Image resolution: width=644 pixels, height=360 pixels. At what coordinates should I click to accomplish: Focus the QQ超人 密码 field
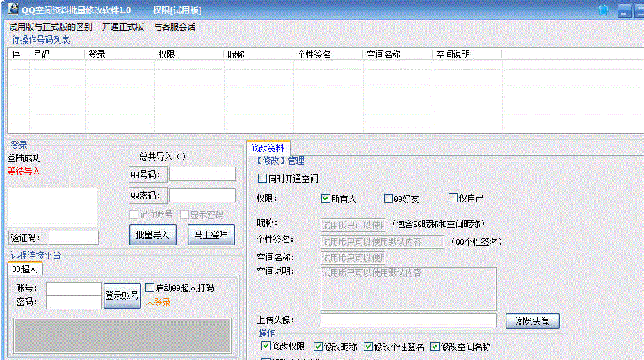click(x=74, y=302)
